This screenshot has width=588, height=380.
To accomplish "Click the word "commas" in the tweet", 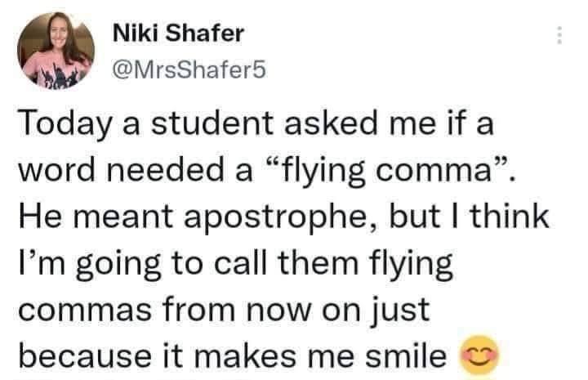I will (85, 311).
